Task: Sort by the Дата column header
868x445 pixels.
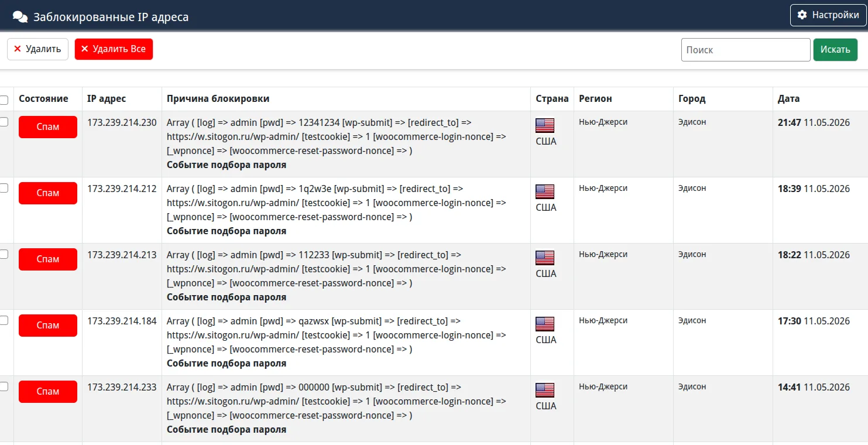Action: click(788, 99)
